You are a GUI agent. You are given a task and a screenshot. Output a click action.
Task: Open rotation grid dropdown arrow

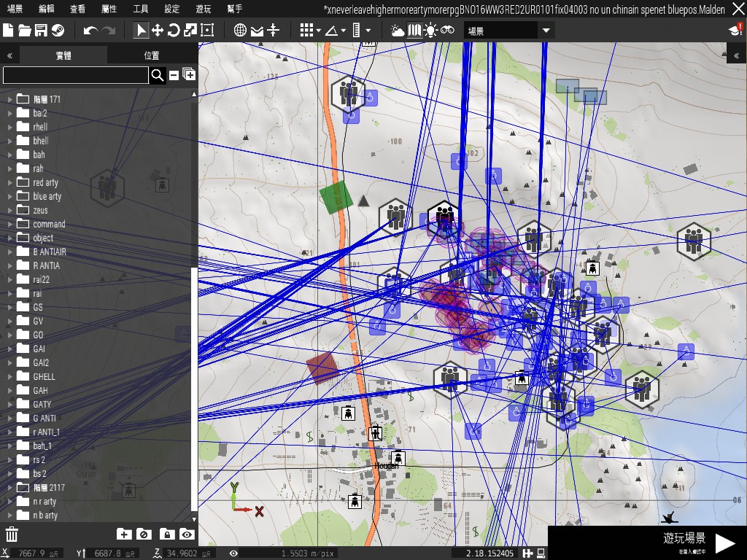(x=344, y=31)
